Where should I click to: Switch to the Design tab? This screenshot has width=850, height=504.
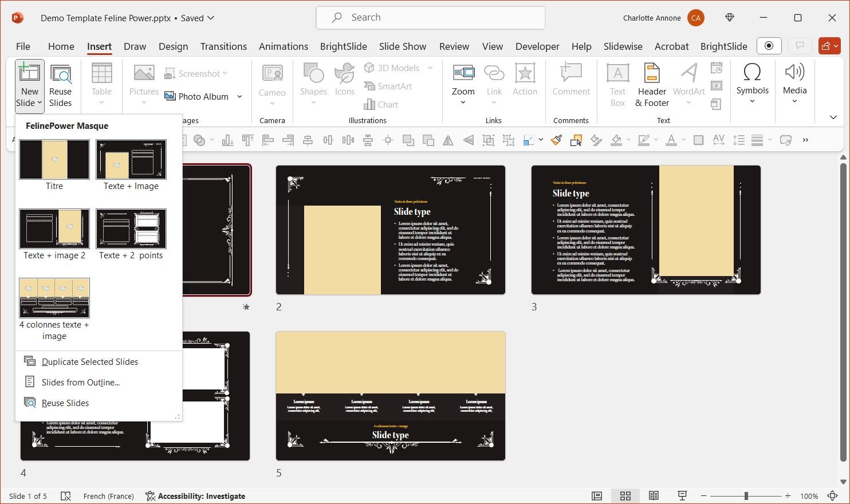click(x=173, y=46)
